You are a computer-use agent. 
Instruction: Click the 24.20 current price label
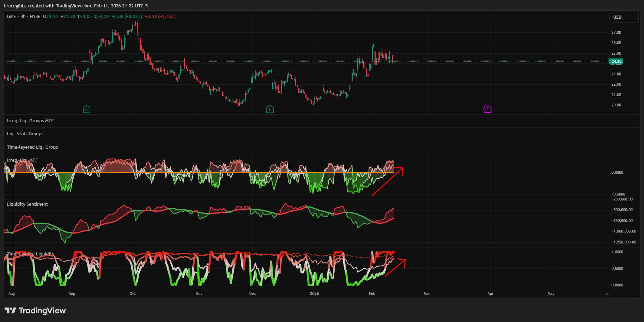click(616, 61)
